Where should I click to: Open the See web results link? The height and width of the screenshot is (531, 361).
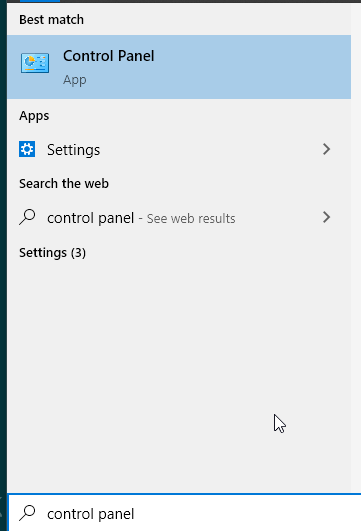pos(191,219)
